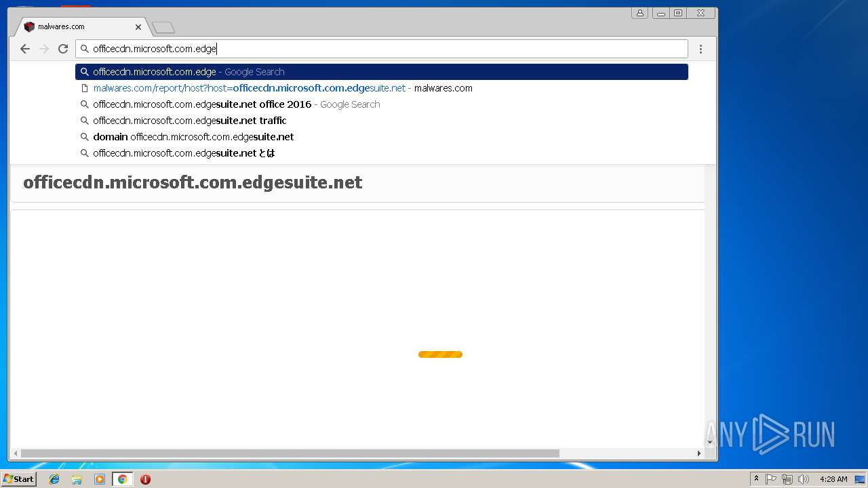Pick the 'edgesuite.net とは' suggestion
Screen dimensions: 868x488
click(382, 153)
